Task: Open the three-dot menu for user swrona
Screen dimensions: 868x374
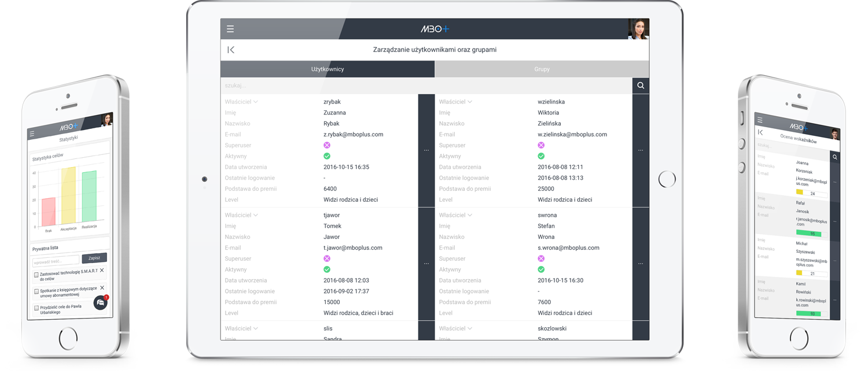Action: (640, 264)
